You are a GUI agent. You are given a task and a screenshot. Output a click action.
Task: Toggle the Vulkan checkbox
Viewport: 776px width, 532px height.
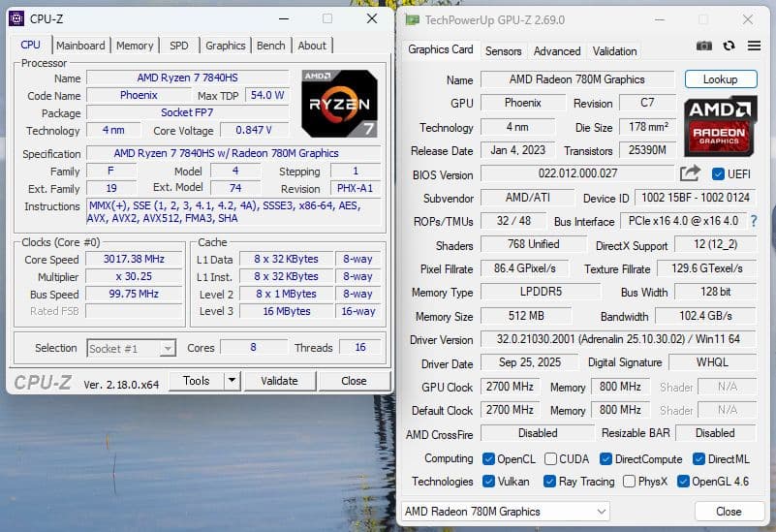pyautogui.click(x=488, y=481)
